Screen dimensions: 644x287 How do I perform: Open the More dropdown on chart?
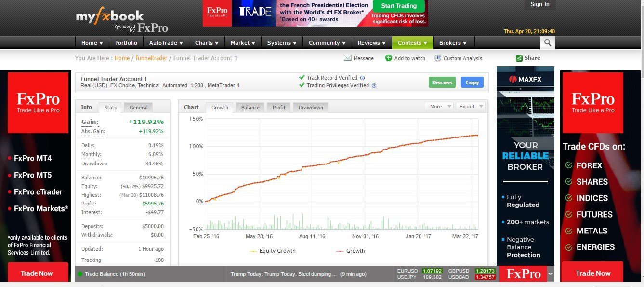pos(439,107)
